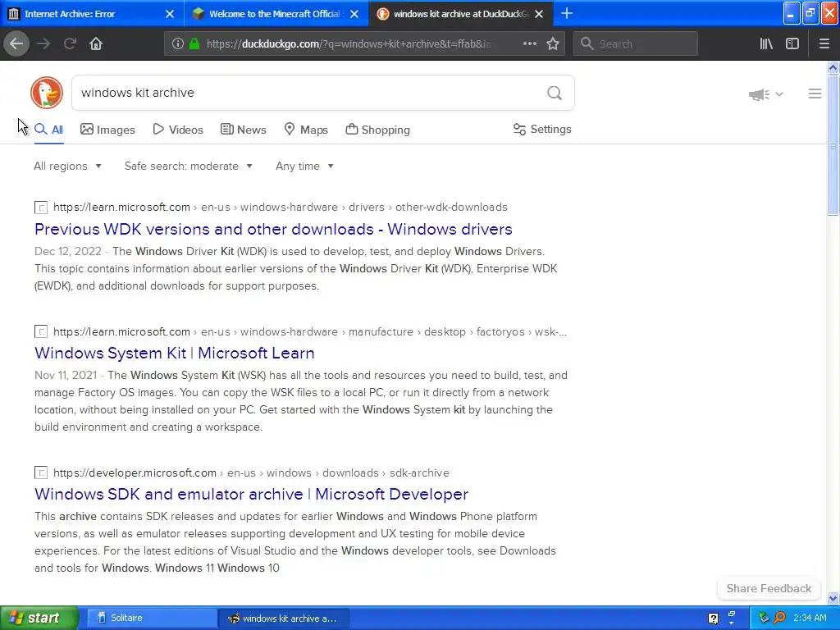Click the sdk-archive URL breadcrumb
Screen dimensions: 840x630
tap(419, 472)
